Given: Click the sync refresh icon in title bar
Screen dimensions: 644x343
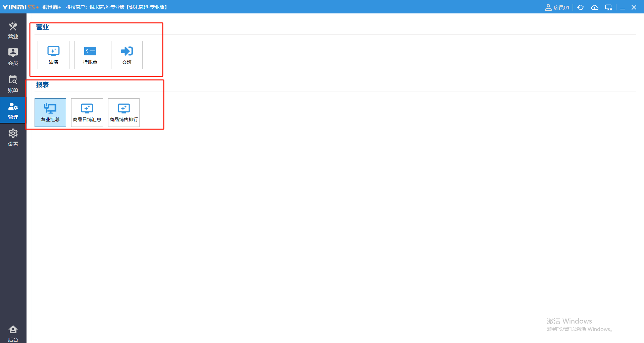Looking at the screenshot, I should click(581, 7).
